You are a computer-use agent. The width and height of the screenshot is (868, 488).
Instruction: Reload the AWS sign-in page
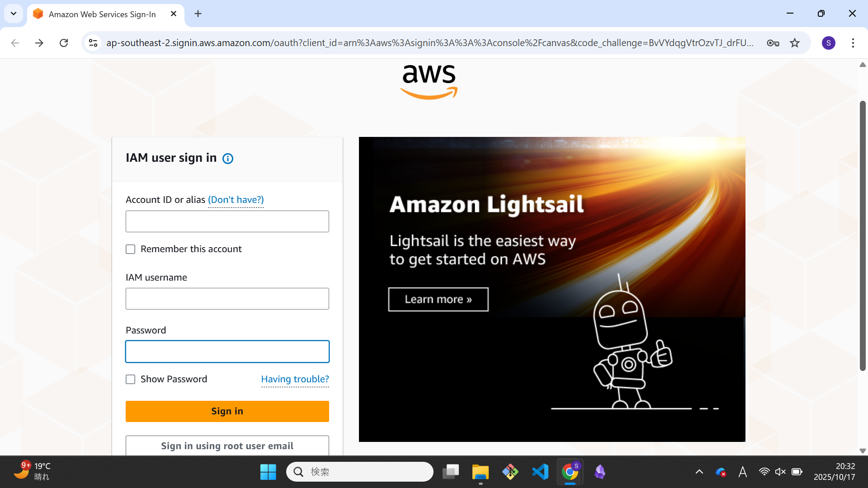[64, 43]
